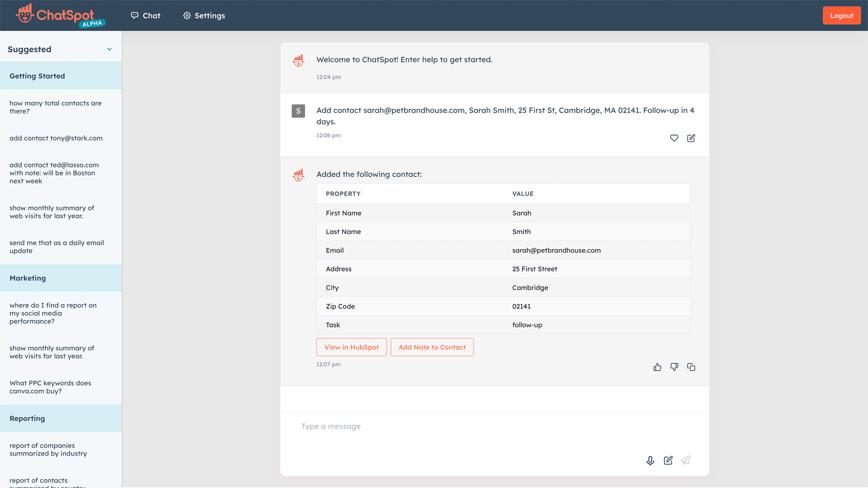Click Add Note to Contact button
This screenshot has height=488, width=868.
(432, 347)
